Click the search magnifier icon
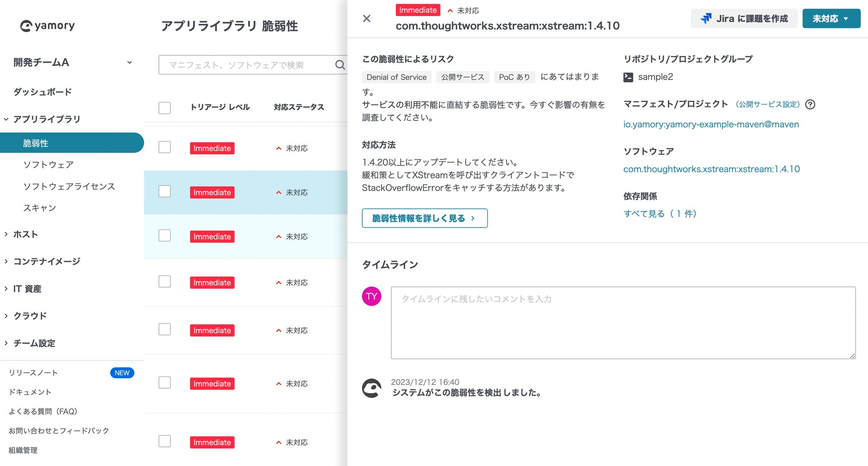868x466 pixels. point(340,65)
